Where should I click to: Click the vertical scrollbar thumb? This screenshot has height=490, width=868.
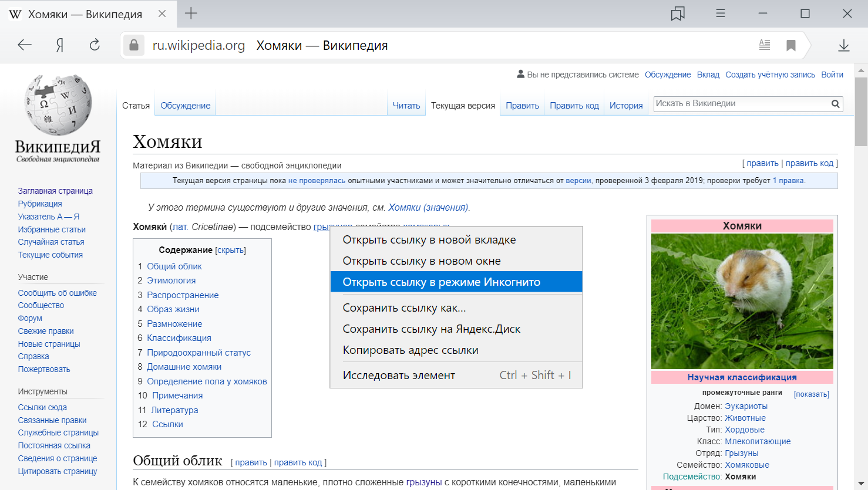point(861,111)
